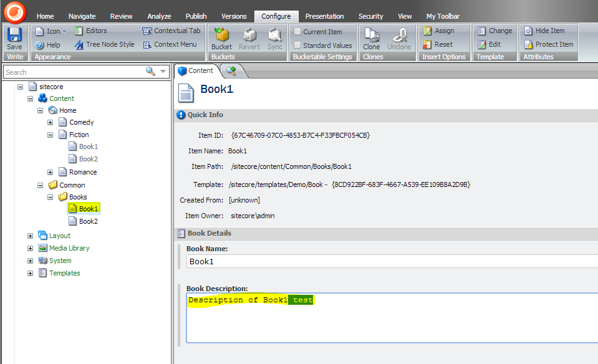This screenshot has height=364, width=598.
Task: Enable Current Item bucketable checkbox
Action: click(x=297, y=32)
